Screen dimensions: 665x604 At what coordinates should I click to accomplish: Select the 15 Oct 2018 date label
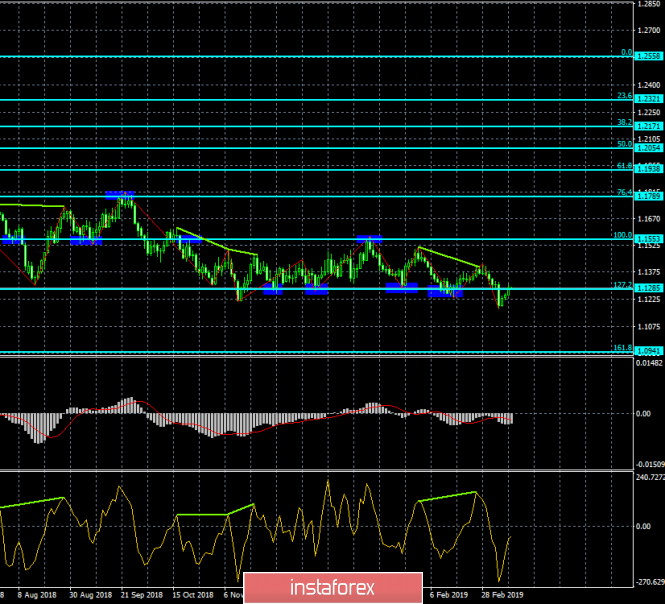click(193, 595)
